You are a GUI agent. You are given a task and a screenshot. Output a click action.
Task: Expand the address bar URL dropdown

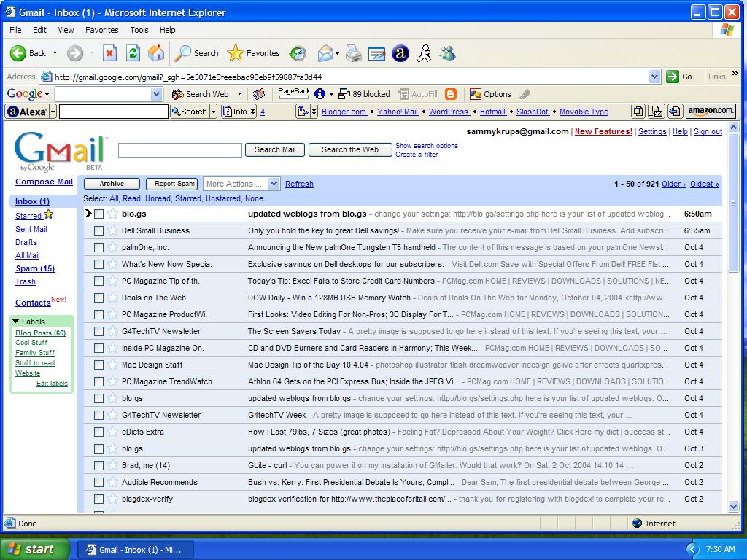coord(654,77)
